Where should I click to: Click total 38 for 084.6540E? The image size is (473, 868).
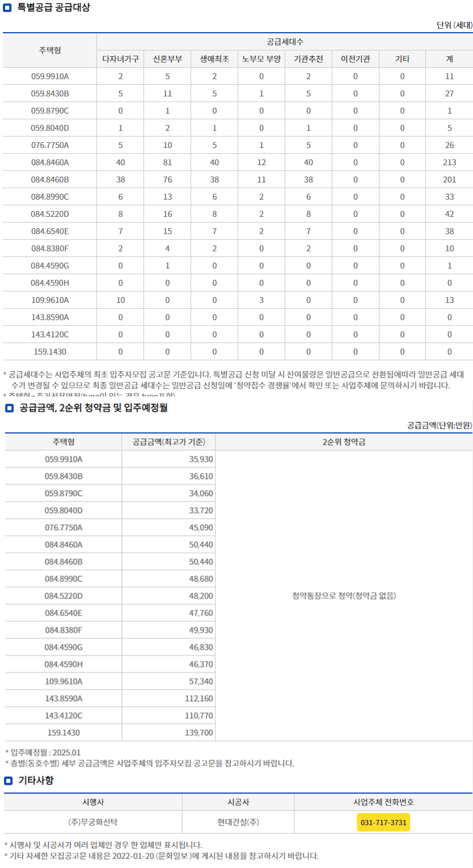click(449, 231)
